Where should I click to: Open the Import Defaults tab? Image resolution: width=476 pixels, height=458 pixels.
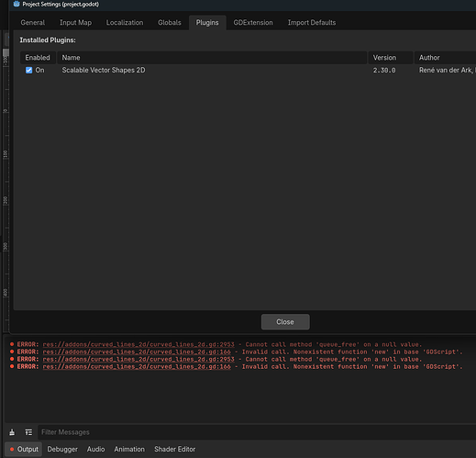pos(312,23)
